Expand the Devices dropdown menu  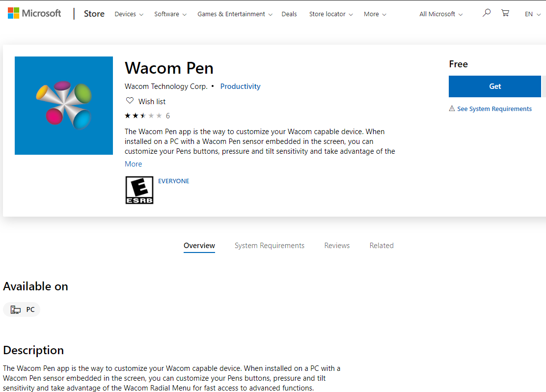pyautogui.click(x=129, y=14)
